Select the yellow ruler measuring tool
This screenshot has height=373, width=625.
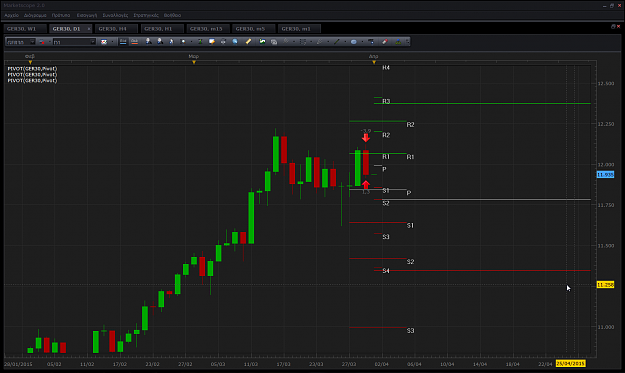click(248, 41)
